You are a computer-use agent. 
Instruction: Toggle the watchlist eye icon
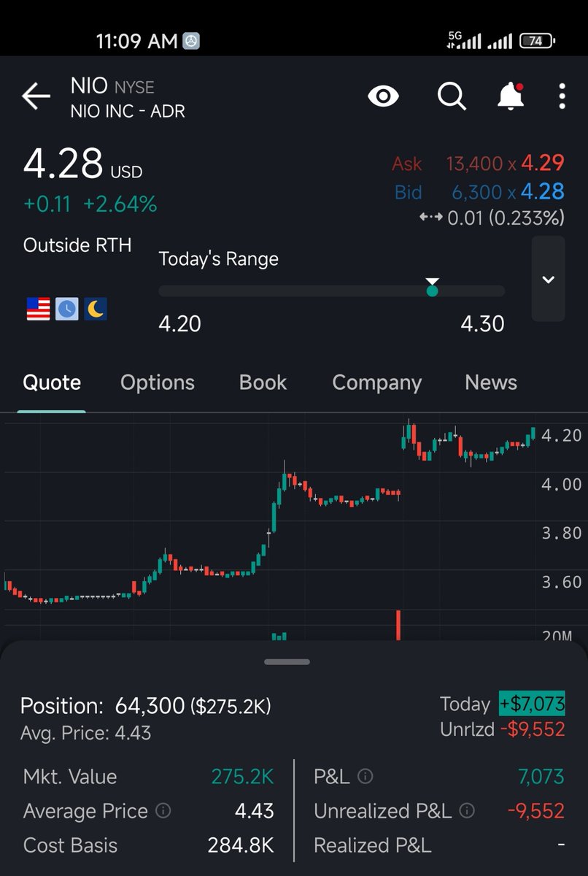[384, 96]
